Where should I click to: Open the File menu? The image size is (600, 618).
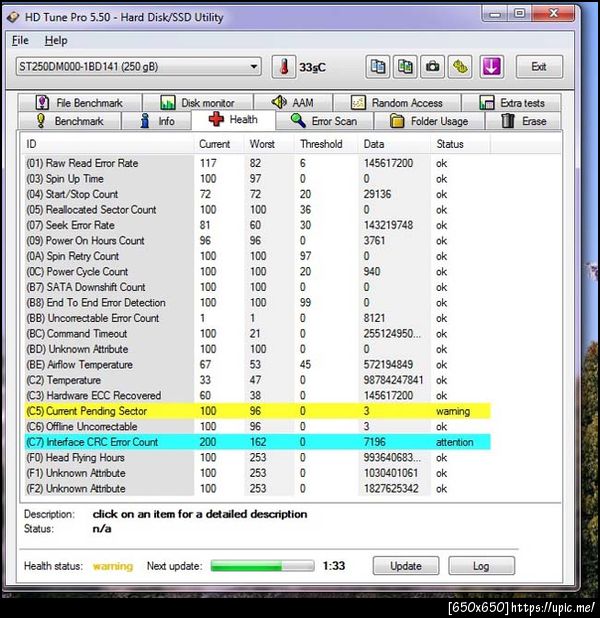[x=20, y=40]
